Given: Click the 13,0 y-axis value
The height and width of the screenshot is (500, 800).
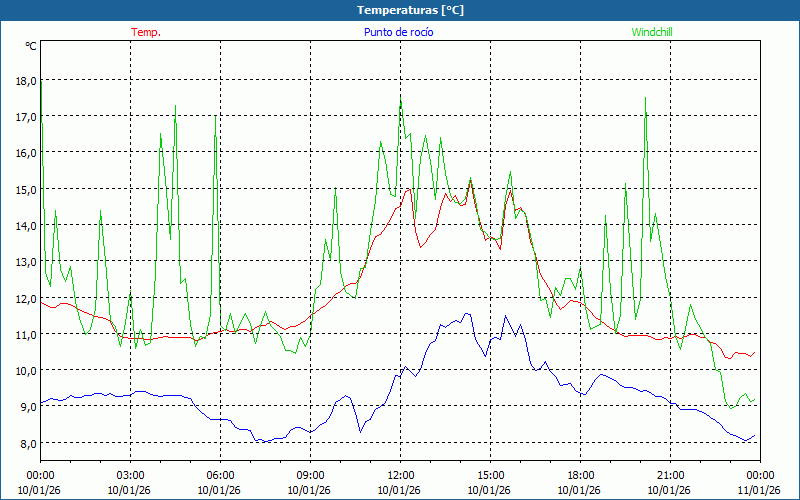Looking at the screenshot, I should [24, 262].
